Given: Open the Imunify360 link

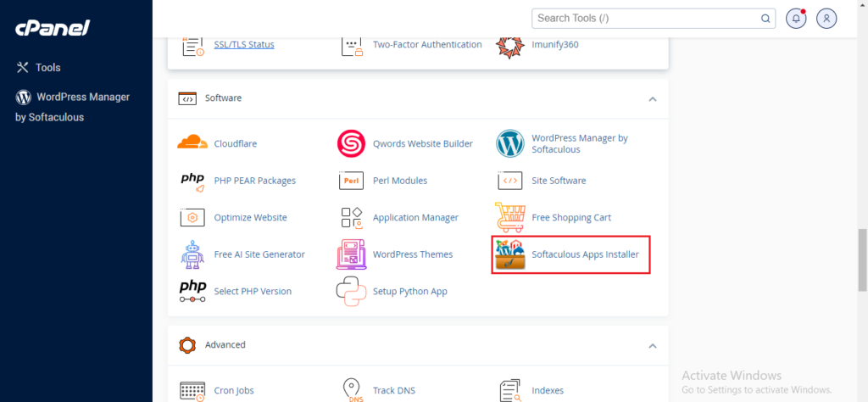Looking at the screenshot, I should (554, 44).
